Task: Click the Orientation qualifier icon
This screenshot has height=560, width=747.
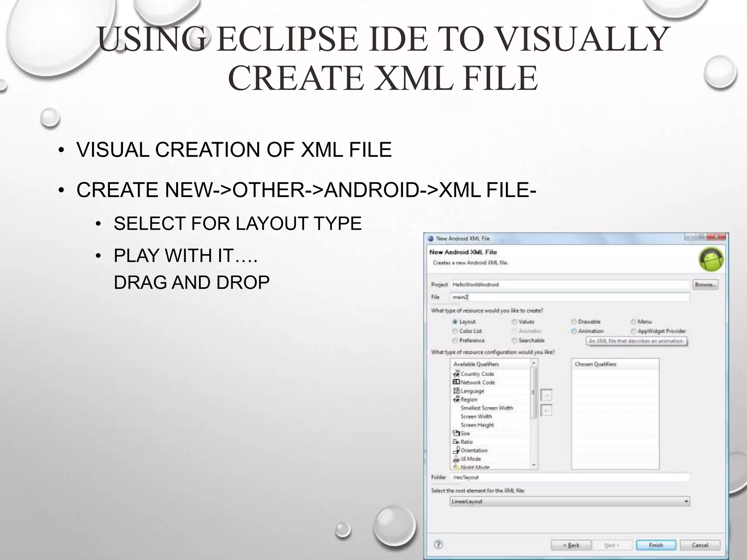Action: pos(456,450)
